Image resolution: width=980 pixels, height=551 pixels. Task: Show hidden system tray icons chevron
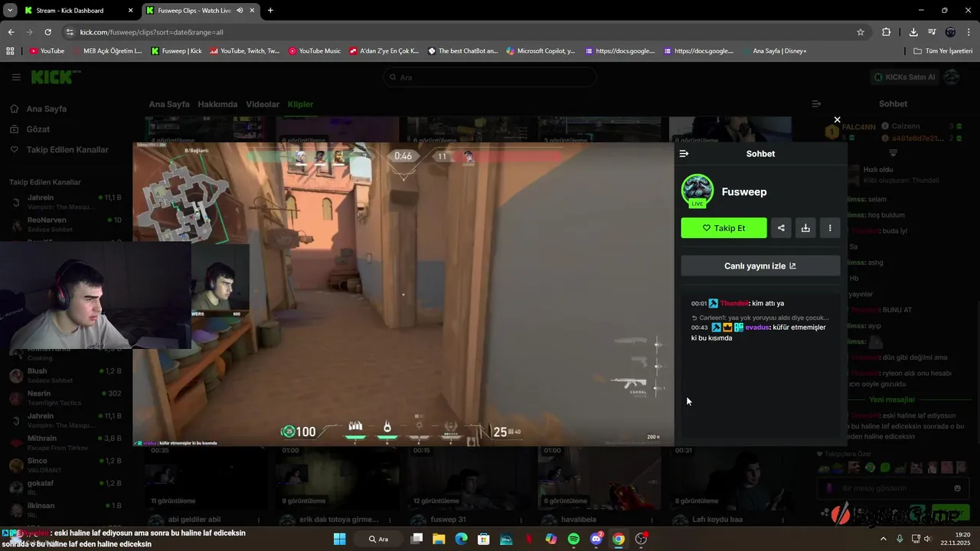pyautogui.click(x=883, y=539)
